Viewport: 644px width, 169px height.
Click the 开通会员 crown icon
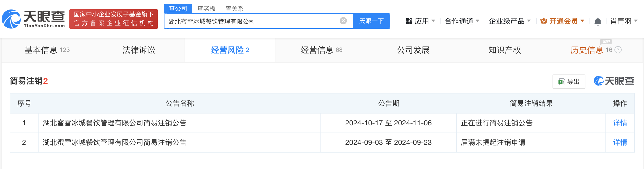point(544,21)
